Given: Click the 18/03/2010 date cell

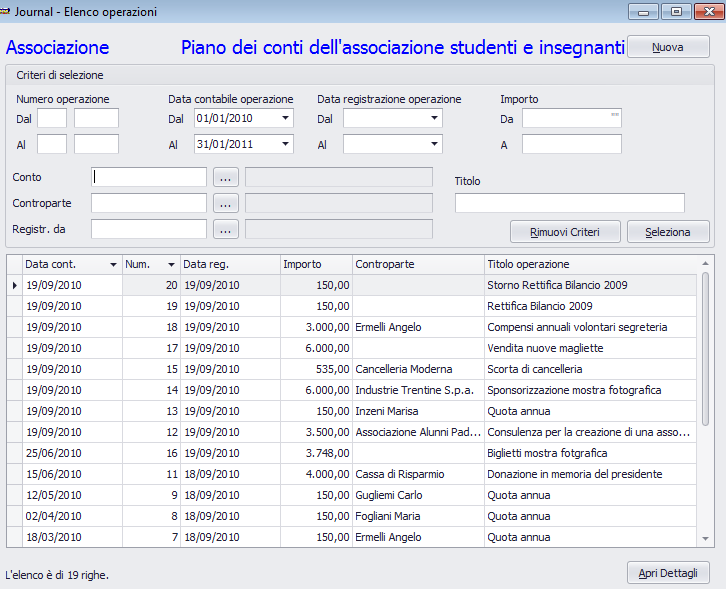Looking at the screenshot, I should 72,537.
